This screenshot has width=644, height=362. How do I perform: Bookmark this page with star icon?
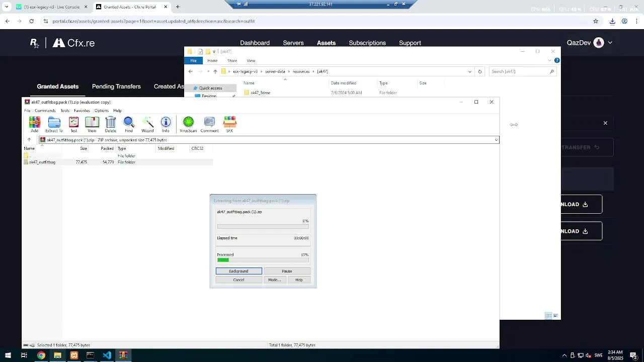click(596, 21)
